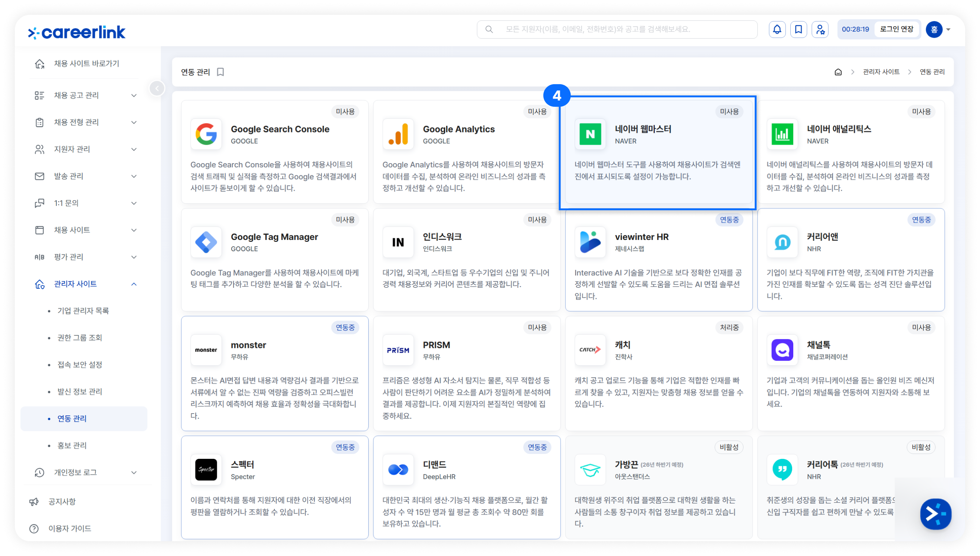Expand the 채용 전형 관리 menu
The image size is (980, 556).
click(x=134, y=122)
